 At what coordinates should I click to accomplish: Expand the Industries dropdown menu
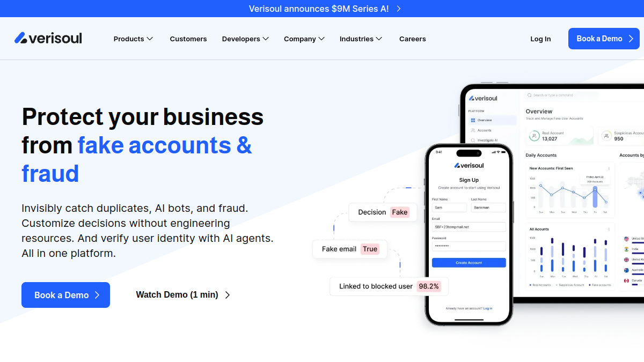click(361, 39)
